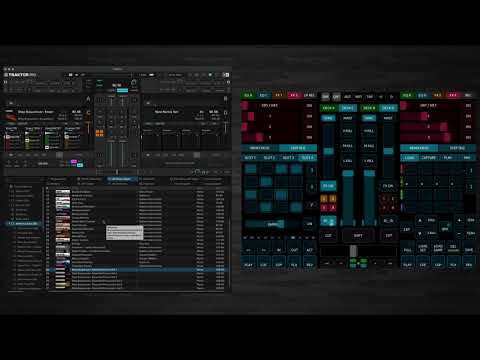Select the SLOT 4 tab
The height and width of the screenshot is (360, 480).
307,158
